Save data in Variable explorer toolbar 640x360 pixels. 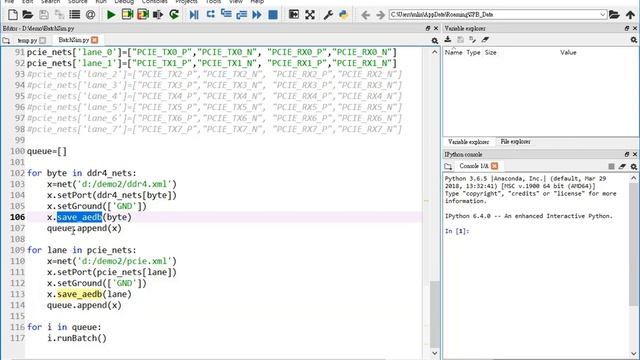click(460, 40)
